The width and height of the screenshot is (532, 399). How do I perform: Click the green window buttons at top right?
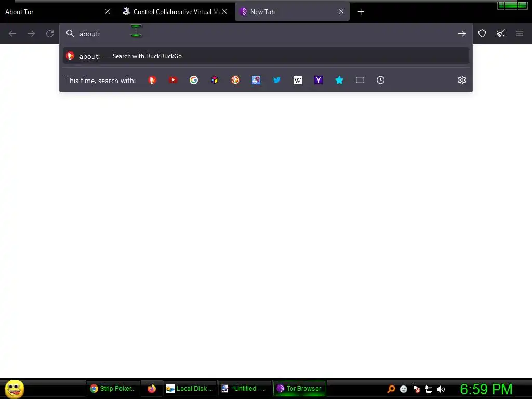pos(512,5)
